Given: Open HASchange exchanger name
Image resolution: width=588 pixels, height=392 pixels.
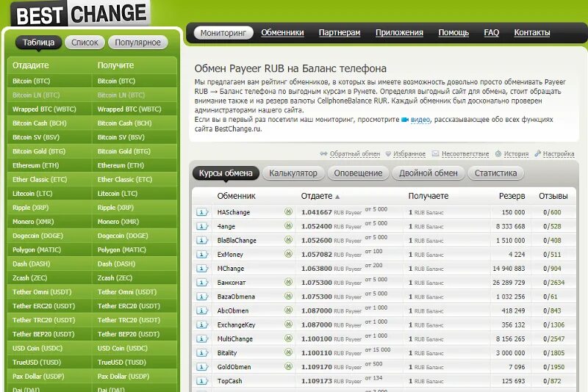Looking at the screenshot, I should click(234, 212).
